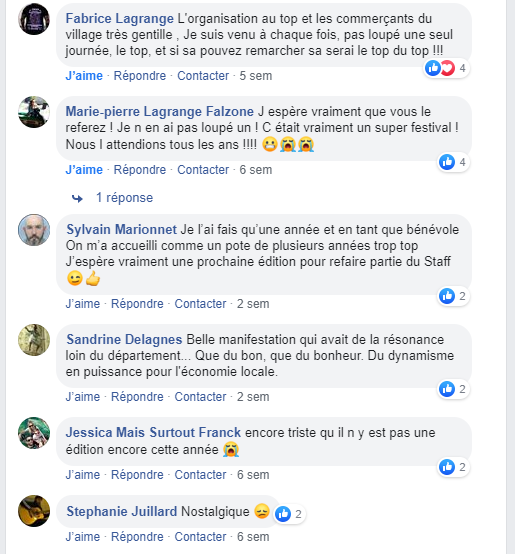
Task: Reply to Sandrine Delagnes' comment via Répondre
Action: pyautogui.click(x=137, y=396)
